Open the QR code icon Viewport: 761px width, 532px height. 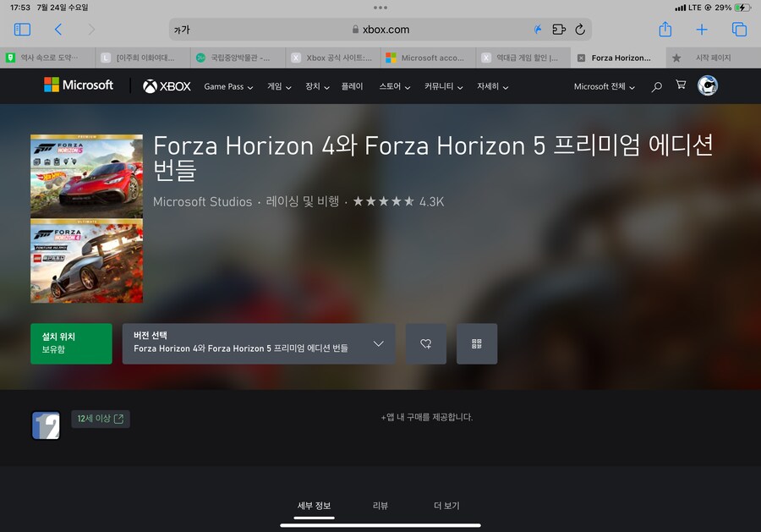click(x=477, y=343)
